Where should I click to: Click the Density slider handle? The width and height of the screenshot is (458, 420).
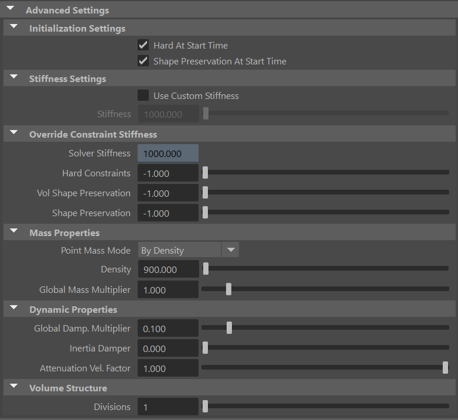point(206,269)
